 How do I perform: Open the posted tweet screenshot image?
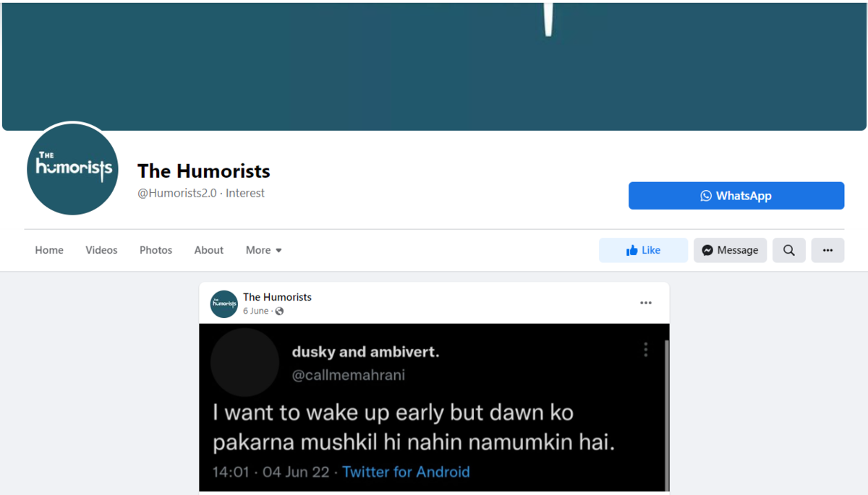[434, 408]
